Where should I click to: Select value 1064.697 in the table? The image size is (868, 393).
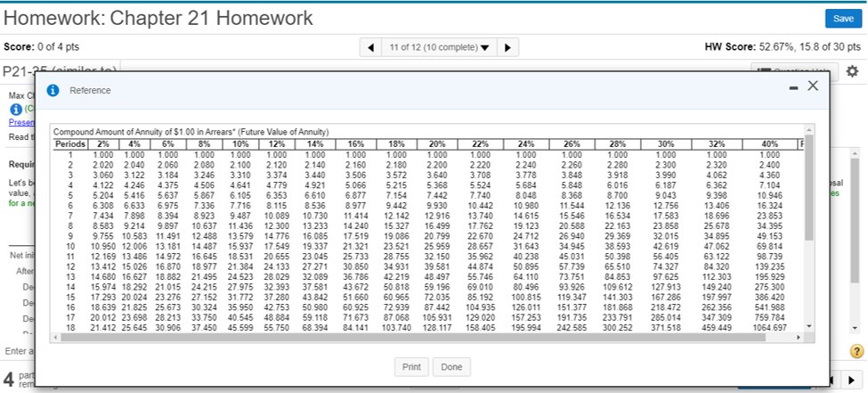pos(770,328)
